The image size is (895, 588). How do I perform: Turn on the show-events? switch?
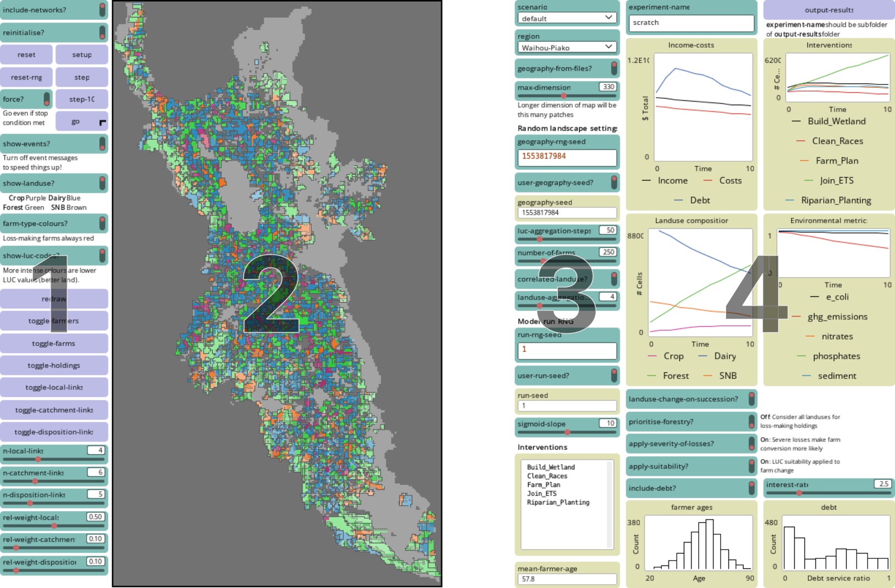tap(102, 144)
